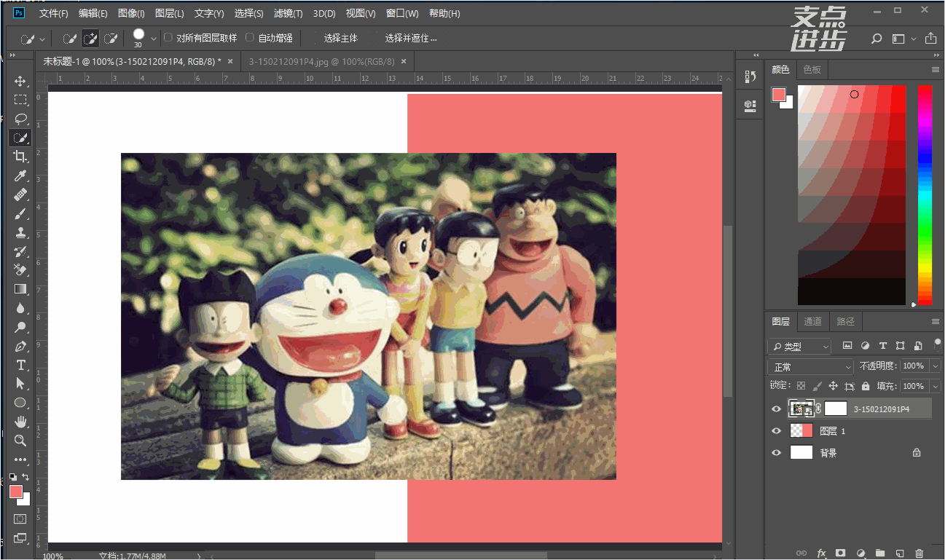
Task: Select the 图层 1 layer thumbnail
Action: [801, 431]
